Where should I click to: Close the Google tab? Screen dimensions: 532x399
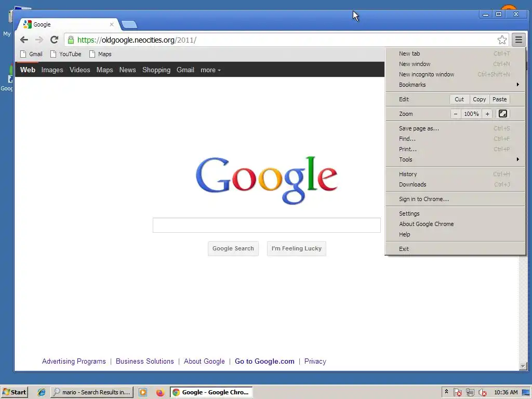click(112, 24)
